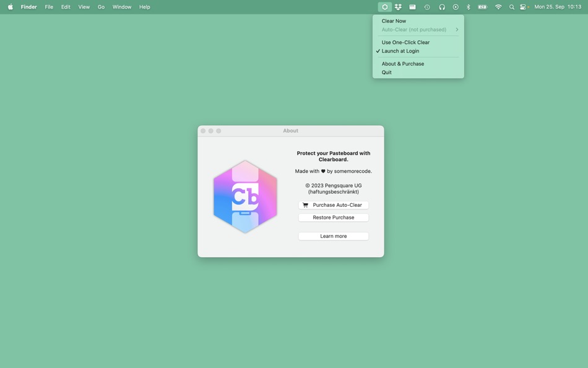Click "© 2023 Pengsquare UG" copyright text
588x368 pixels.
tap(334, 185)
